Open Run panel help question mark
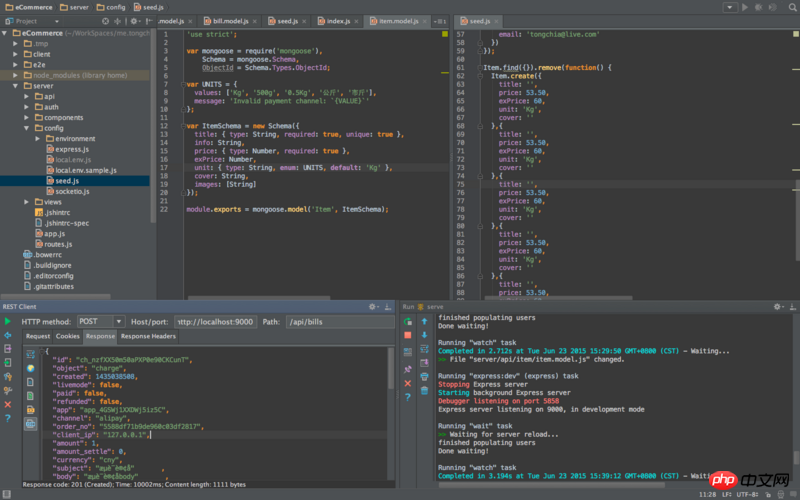 408,397
